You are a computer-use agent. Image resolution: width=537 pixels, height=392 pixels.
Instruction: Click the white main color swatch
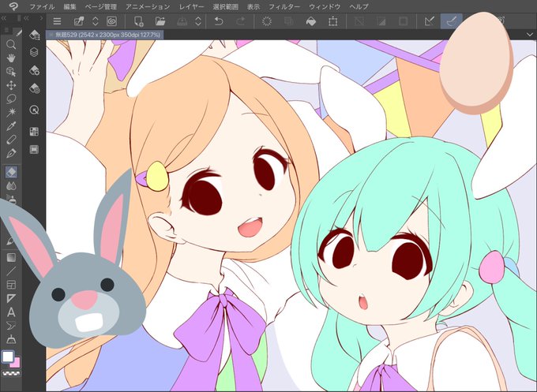click(8, 357)
